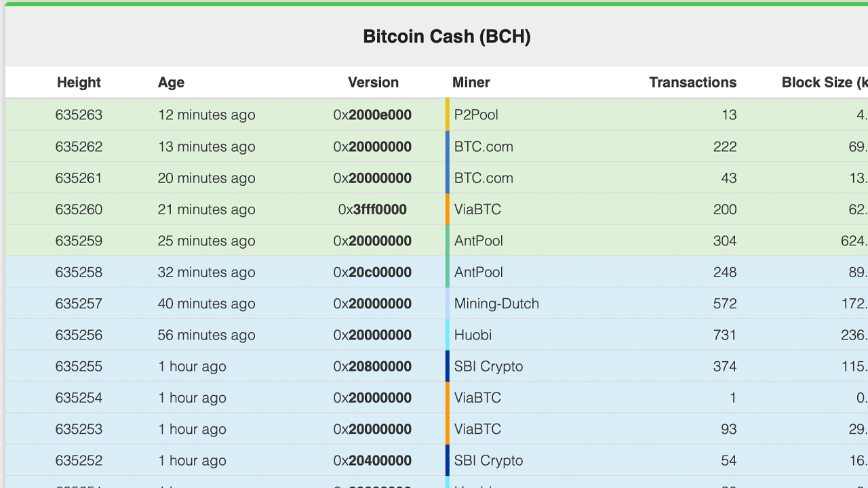This screenshot has height=488, width=868.
Task: Open block height 635257
Action: pos(79,303)
